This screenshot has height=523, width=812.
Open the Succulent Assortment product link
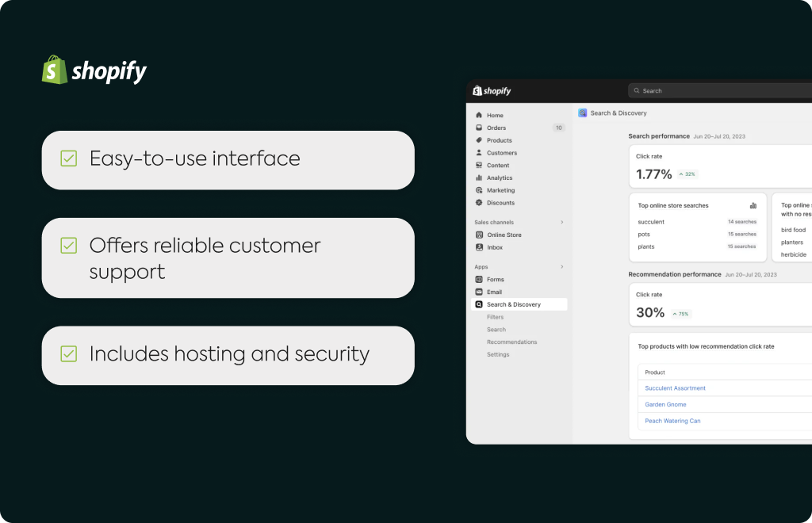tap(675, 388)
